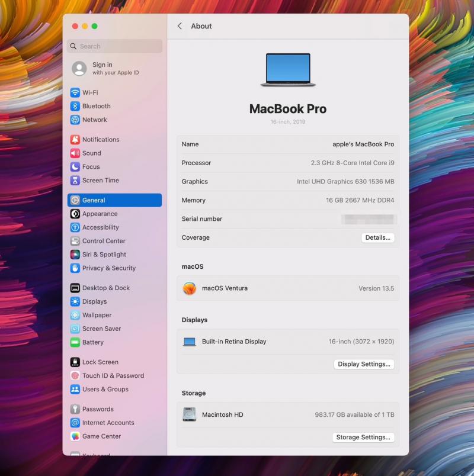Open Sound speaker icon
The width and height of the screenshot is (474, 476).
tap(75, 153)
